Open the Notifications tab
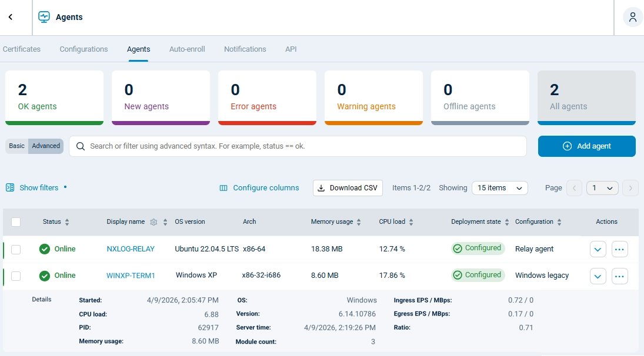 [x=245, y=49]
